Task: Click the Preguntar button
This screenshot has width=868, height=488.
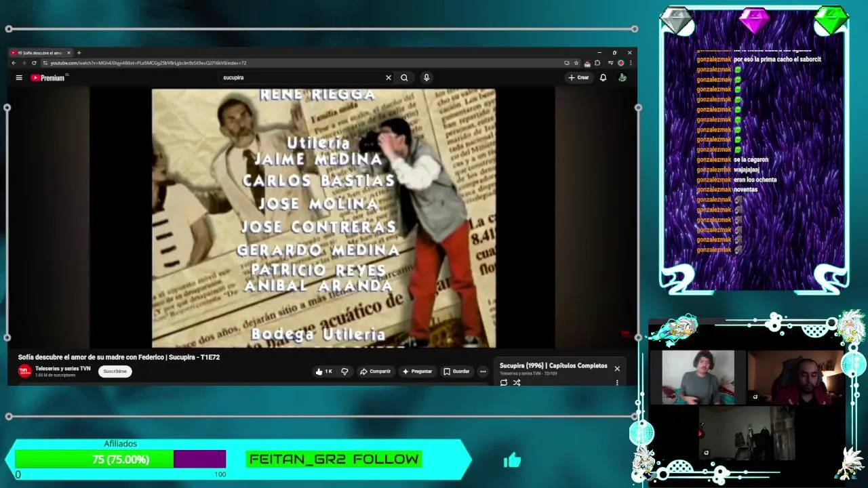Action: point(417,371)
